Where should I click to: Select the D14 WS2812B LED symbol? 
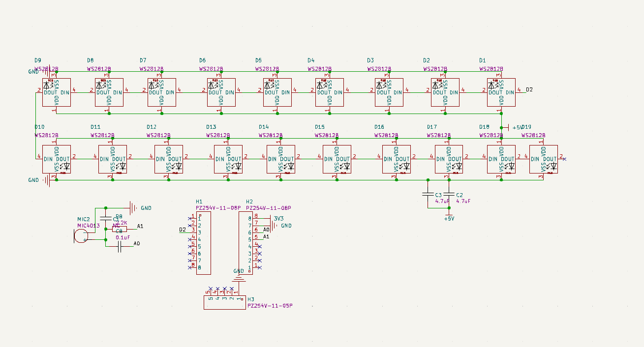(x=280, y=159)
